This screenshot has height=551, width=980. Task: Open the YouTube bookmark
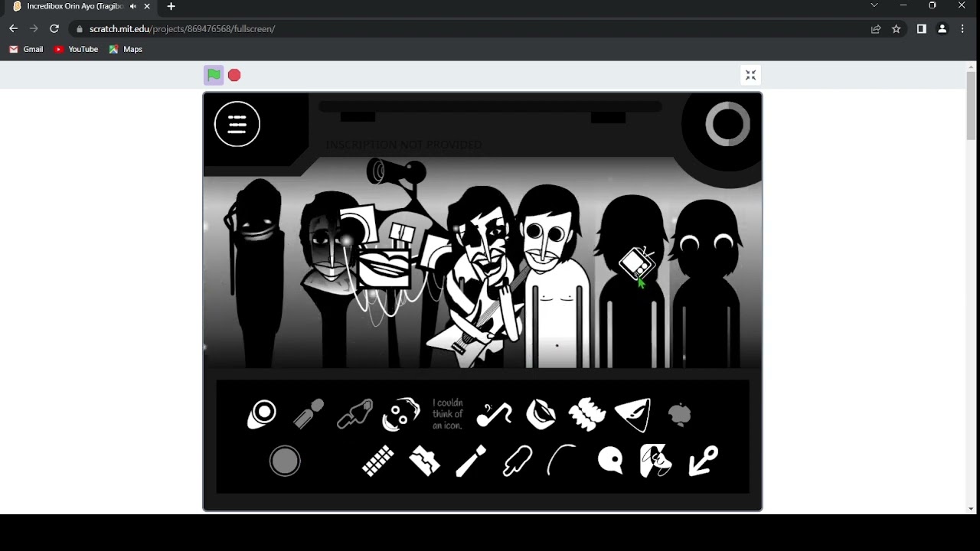76,49
